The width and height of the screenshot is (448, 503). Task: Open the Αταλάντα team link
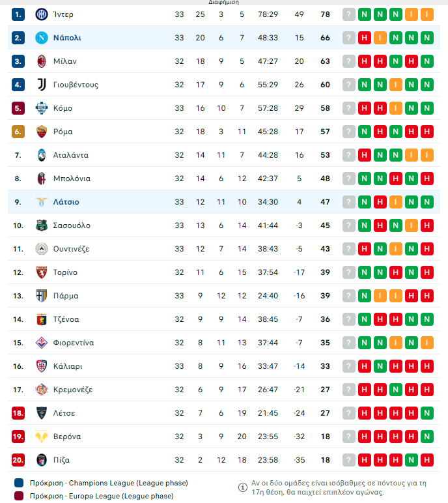click(71, 155)
